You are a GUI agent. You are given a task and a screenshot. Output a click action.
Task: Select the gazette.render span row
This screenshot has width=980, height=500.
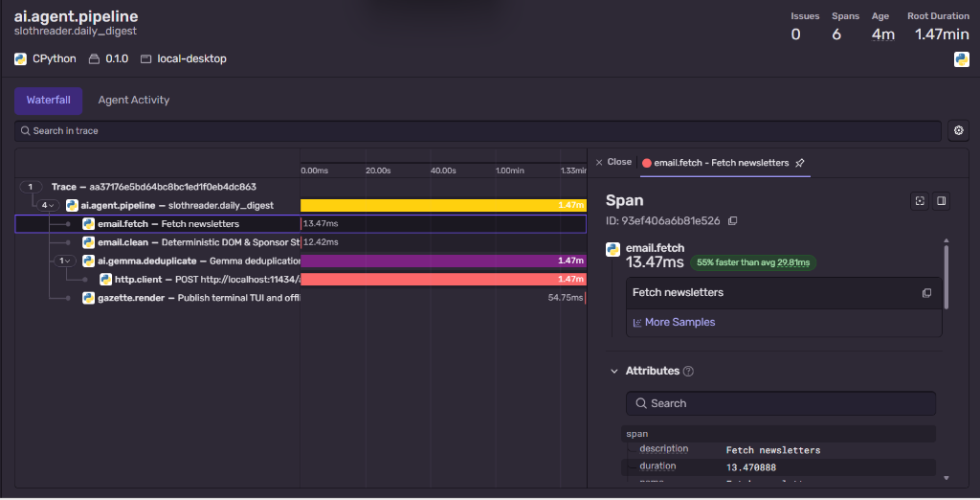coord(300,298)
